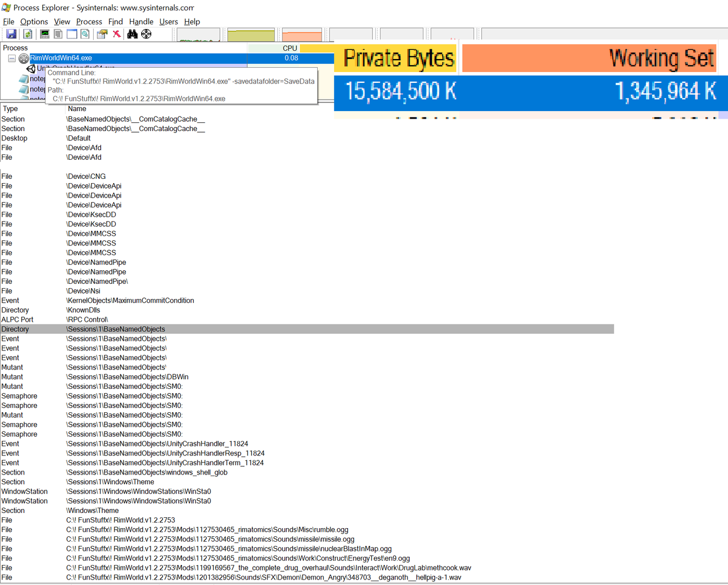The width and height of the screenshot is (728, 585).
Task: Open the Users menu
Action: tap(168, 22)
